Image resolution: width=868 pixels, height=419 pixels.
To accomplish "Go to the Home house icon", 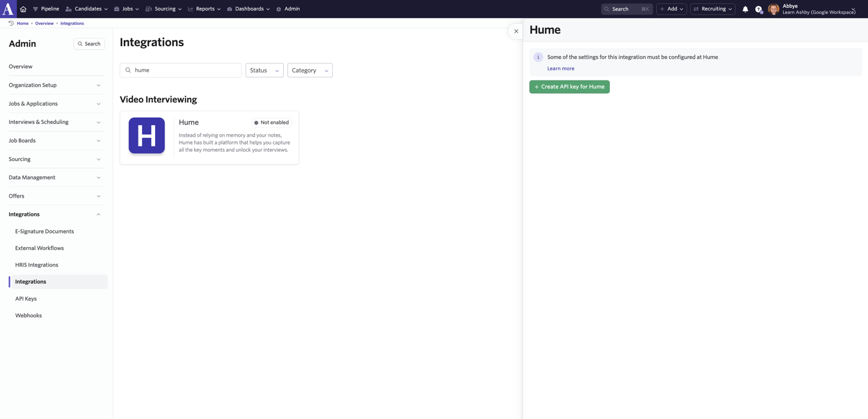I will [x=23, y=9].
